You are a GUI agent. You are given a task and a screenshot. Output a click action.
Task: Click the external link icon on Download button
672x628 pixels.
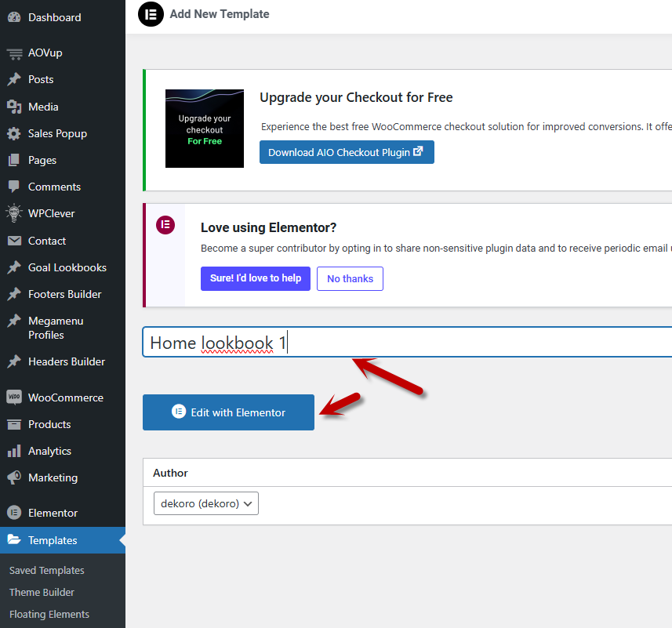[418, 151]
